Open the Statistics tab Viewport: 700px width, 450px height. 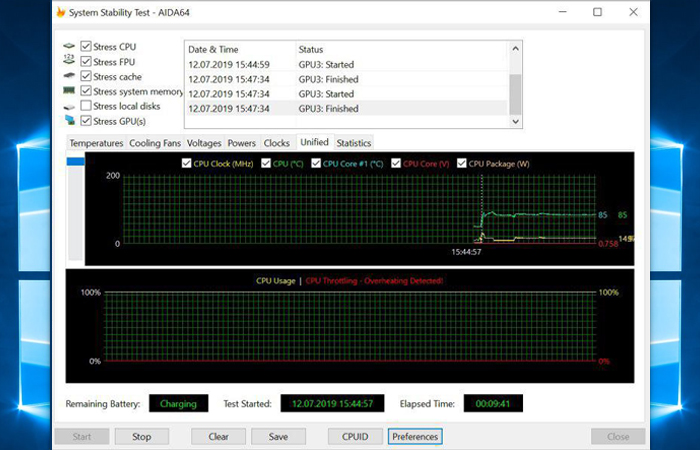click(353, 143)
